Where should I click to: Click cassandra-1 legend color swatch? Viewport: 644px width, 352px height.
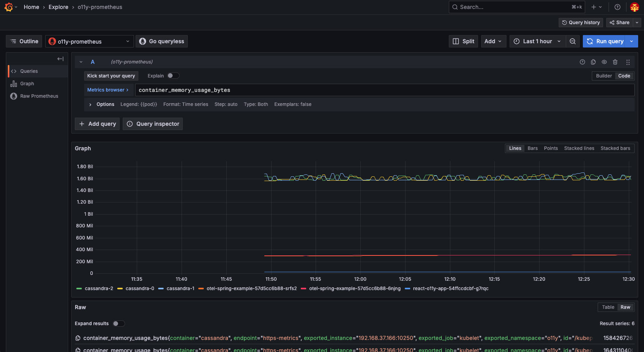[161, 289]
